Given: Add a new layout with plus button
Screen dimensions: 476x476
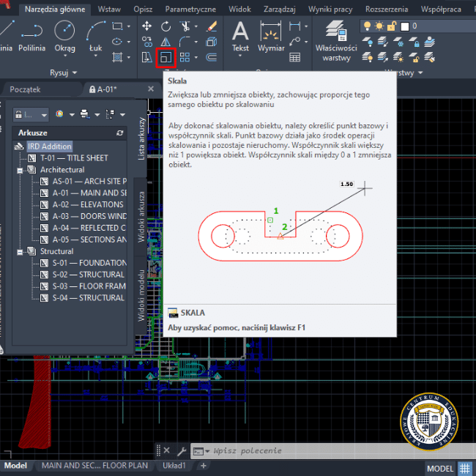Looking at the screenshot, I should tap(204, 466).
